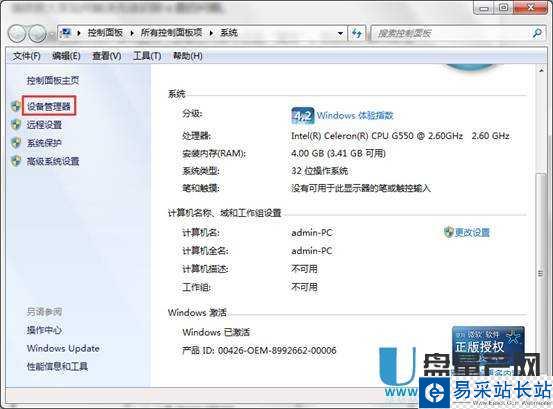Image resolution: width=553 pixels, height=409 pixels.
Task: Click Windows 已激活 status text
Action: click(216, 332)
